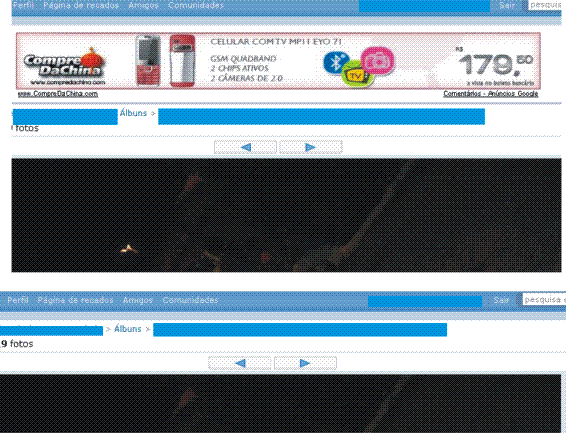The image size is (566, 433).
Task: Go to Amigos in the upper navigation bar
Action: coord(143,5)
